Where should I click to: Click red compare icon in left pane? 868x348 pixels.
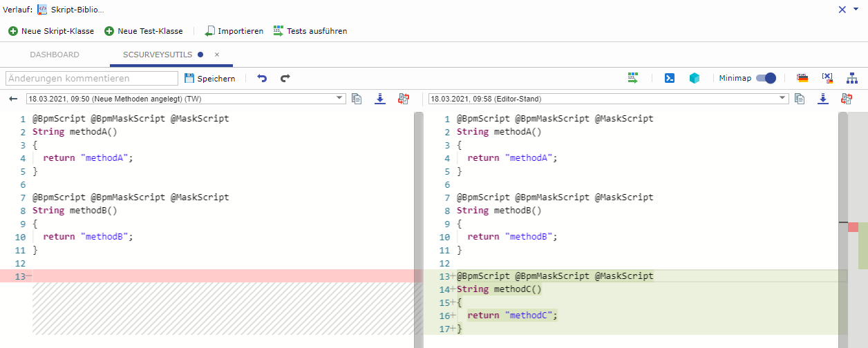point(403,99)
